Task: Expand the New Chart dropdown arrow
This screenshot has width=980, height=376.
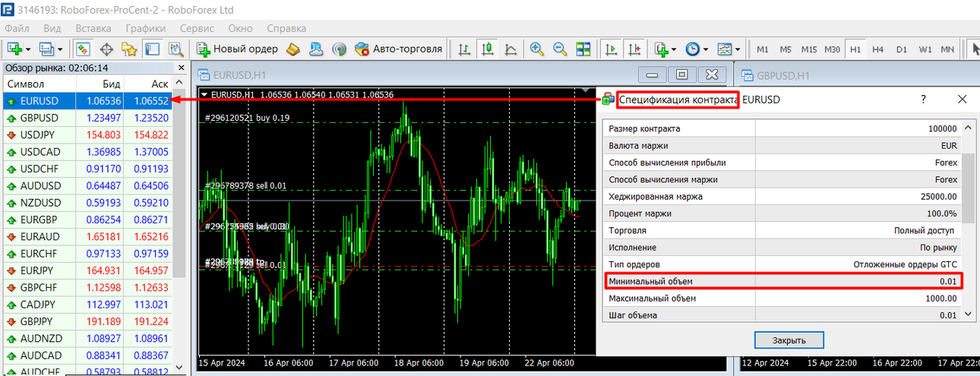Action: click(x=28, y=49)
